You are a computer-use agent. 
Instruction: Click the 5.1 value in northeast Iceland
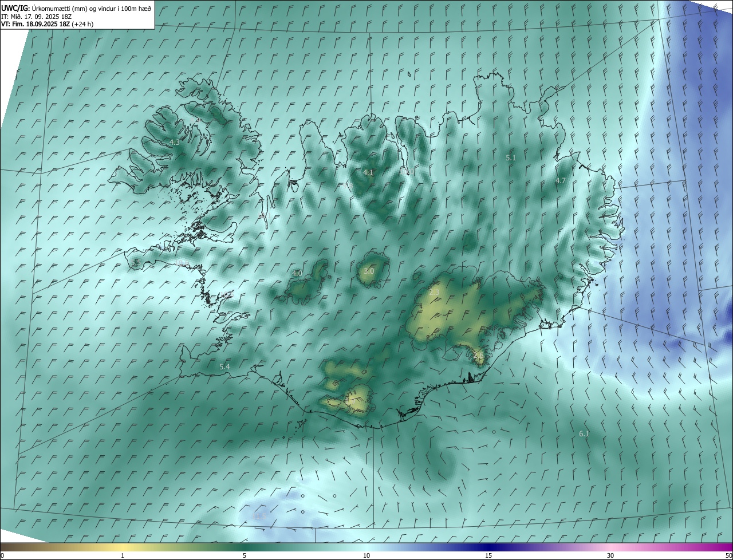click(x=511, y=157)
